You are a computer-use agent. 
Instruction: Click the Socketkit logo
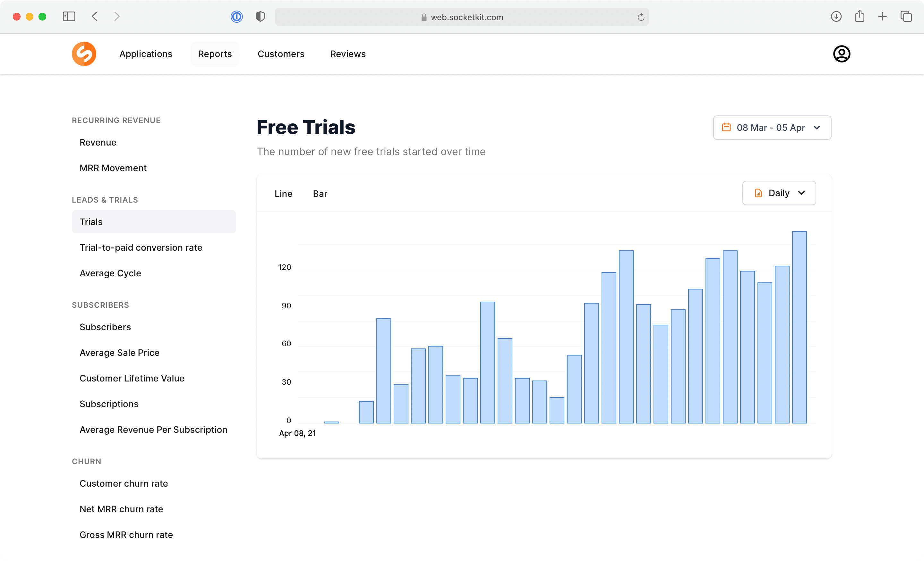click(84, 54)
